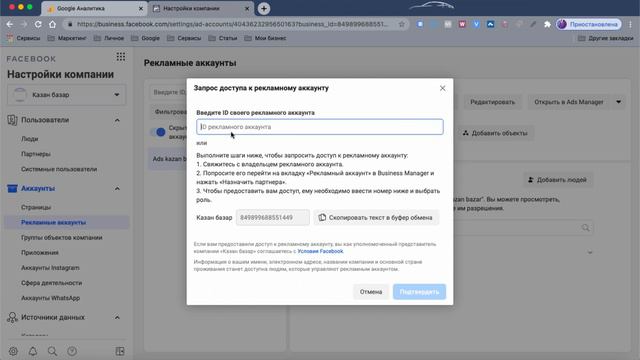Open the Chrome extensions puzzle icon
This screenshot has width=640, height=360.
pos(547,24)
